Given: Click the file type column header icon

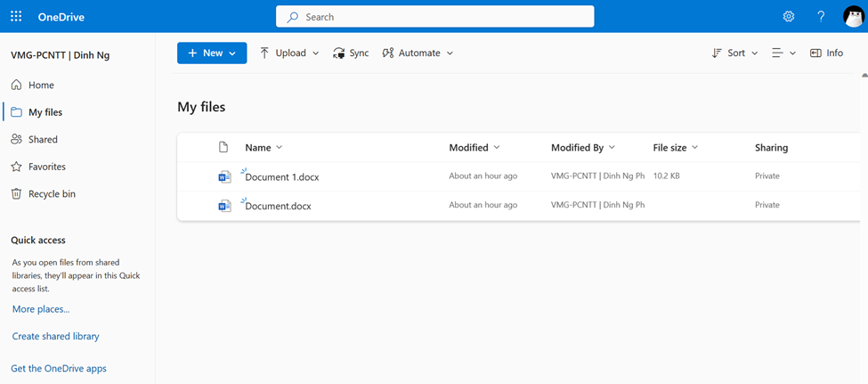Looking at the screenshot, I should coord(223,147).
